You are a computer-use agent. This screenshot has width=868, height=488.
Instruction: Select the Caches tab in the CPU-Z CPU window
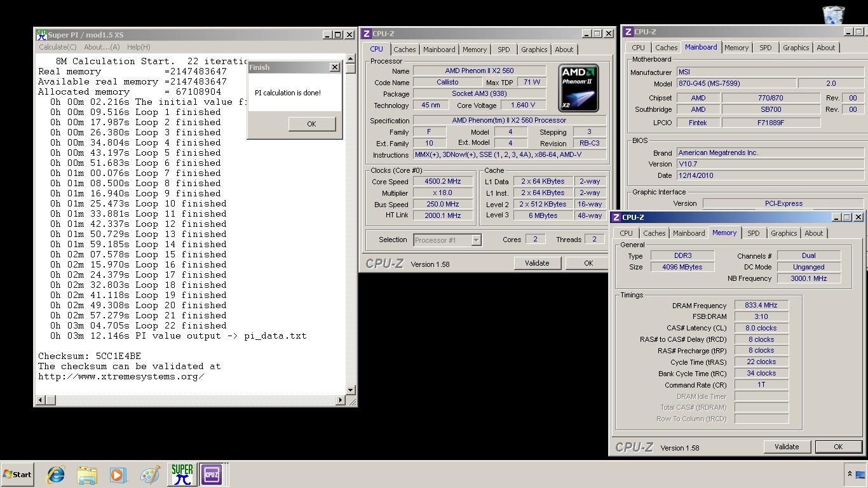[404, 50]
